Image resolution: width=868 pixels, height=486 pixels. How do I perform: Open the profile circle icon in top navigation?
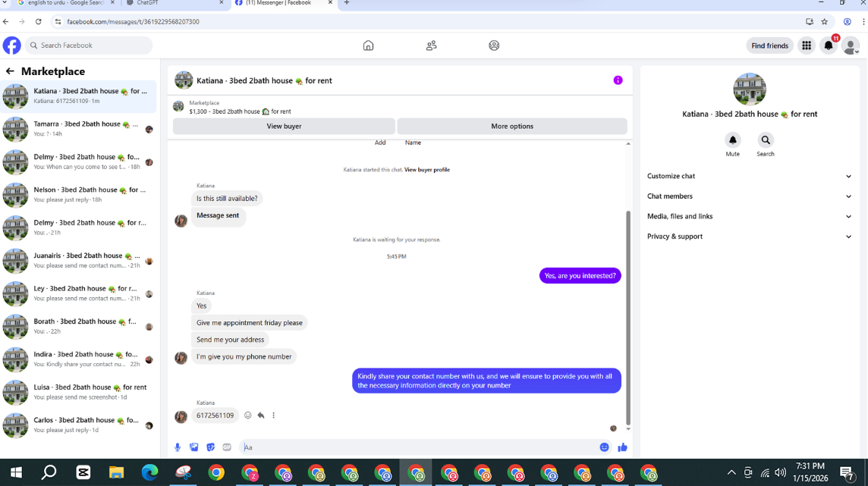(494, 45)
